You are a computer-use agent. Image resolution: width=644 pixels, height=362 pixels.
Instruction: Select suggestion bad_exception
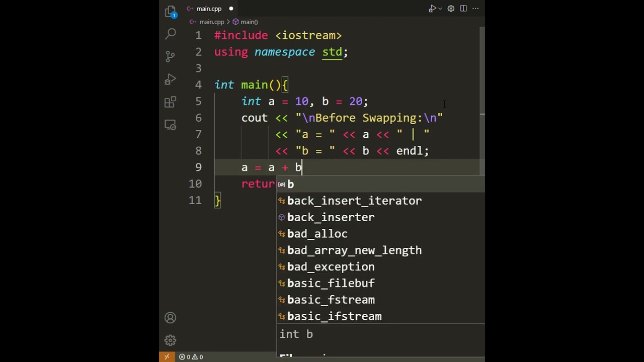(381, 267)
